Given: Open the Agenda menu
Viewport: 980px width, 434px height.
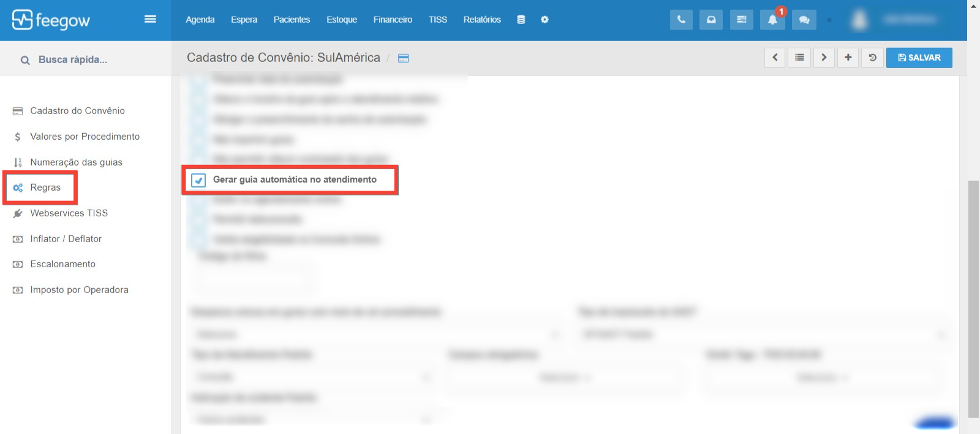Looking at the screenshot, I should [200, 20].
